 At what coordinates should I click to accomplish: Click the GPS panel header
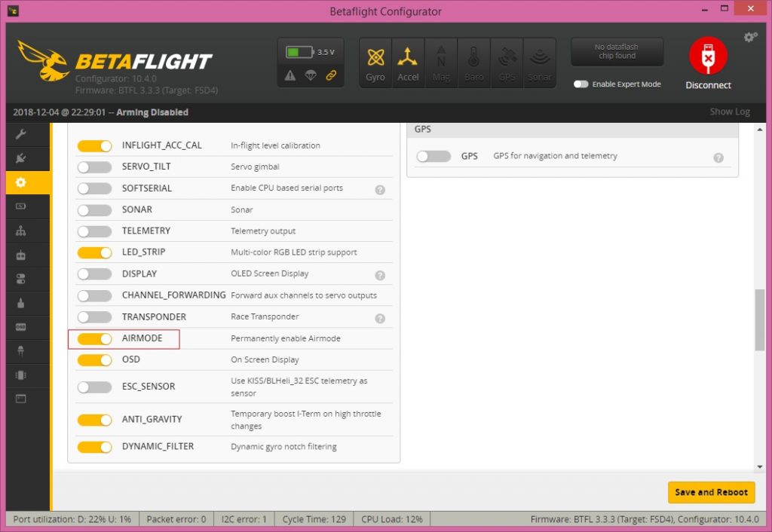(x=573, y=129)
